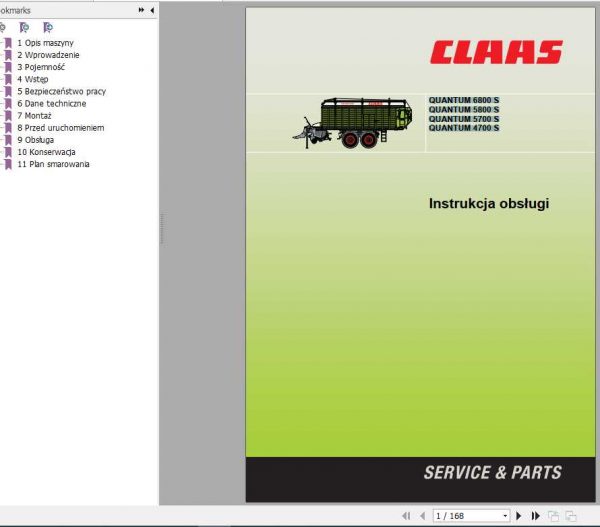Jump to the last page
The width and height of the screenshot is (600, 527).
[535, 516]
